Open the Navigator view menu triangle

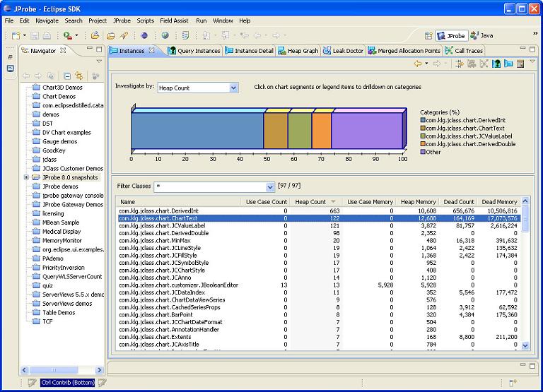[99, 61]
